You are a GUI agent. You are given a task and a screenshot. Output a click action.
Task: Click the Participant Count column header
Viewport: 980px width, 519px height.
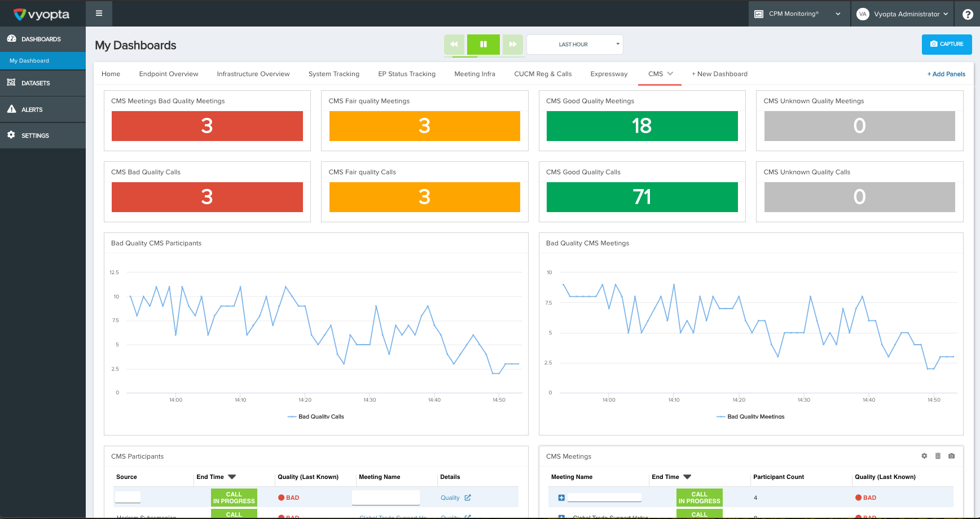point(779,477)
